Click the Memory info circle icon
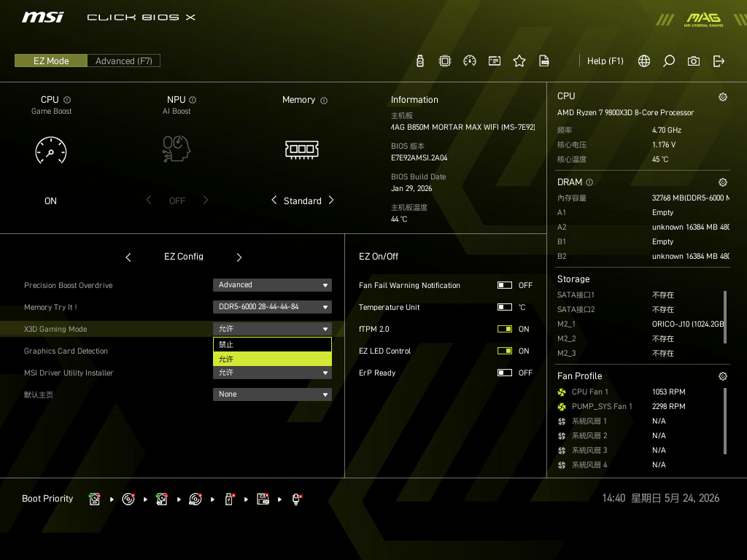This screenshot has height=560, width=747. pos(324,101)
